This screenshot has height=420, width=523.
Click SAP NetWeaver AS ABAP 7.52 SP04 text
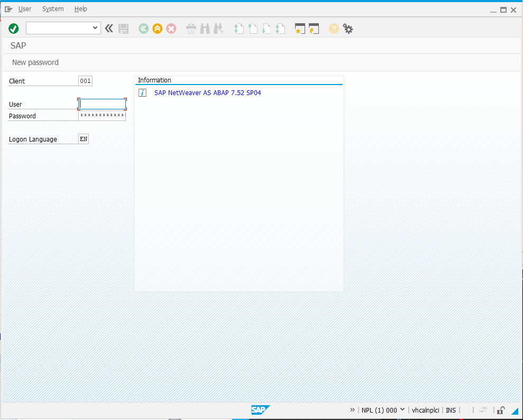tap(207, 93)
